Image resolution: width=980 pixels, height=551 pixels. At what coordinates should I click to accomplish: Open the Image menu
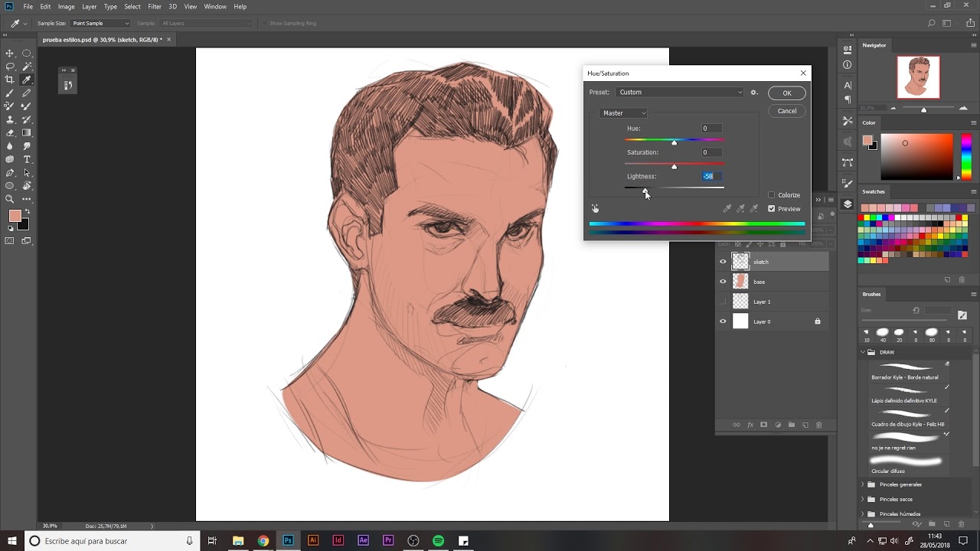click(67, 7)
